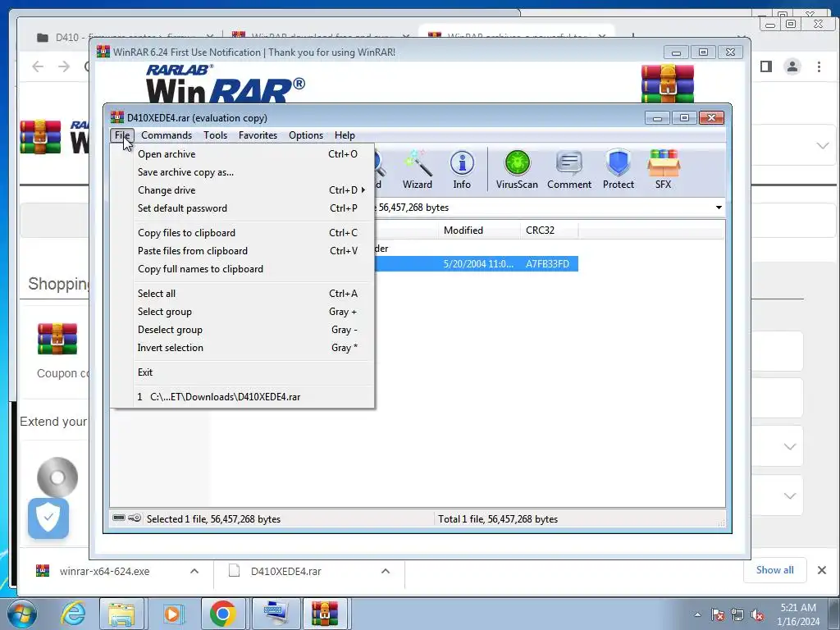The image size is (840, 630).
Task: Click the Modified column header
Action: (x=479, y=231)
